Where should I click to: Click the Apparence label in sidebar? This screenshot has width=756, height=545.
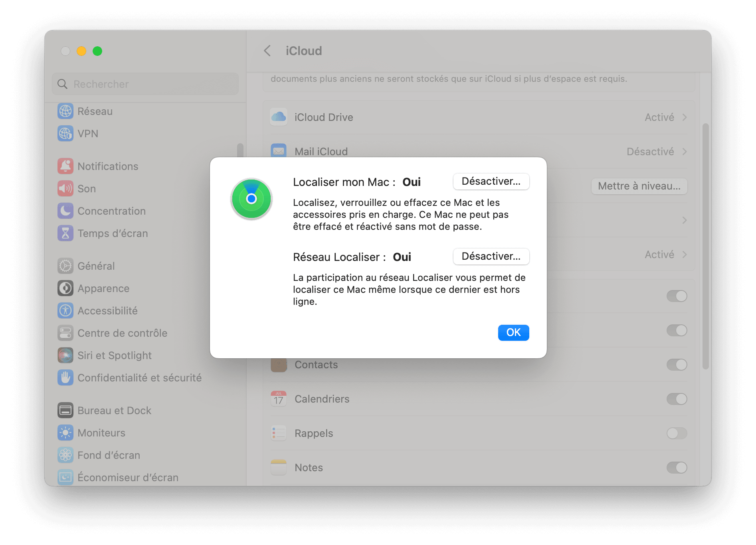click(103, 288)
